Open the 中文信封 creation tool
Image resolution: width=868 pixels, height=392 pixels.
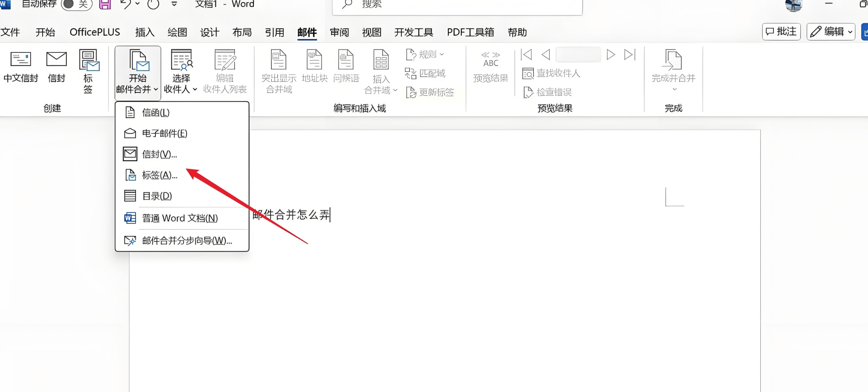(x=20, y=70)
